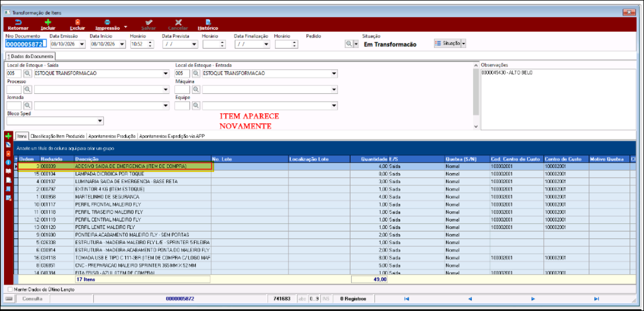Select the Dados do Documento tab

pos(30,56)
